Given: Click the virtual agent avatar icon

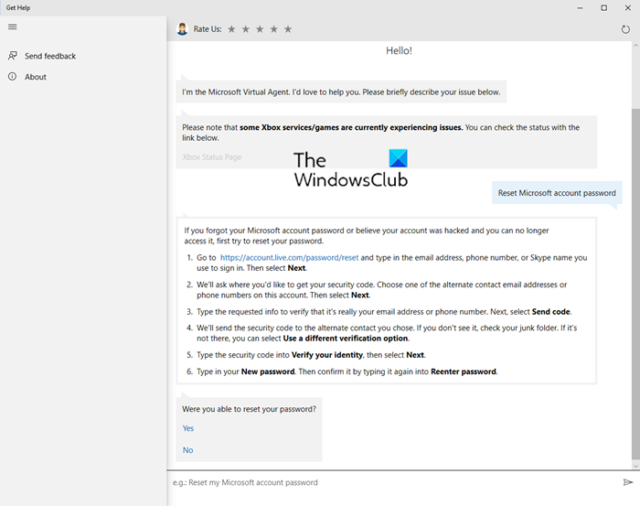Looking at the screenshot, I should click(182, 29).
